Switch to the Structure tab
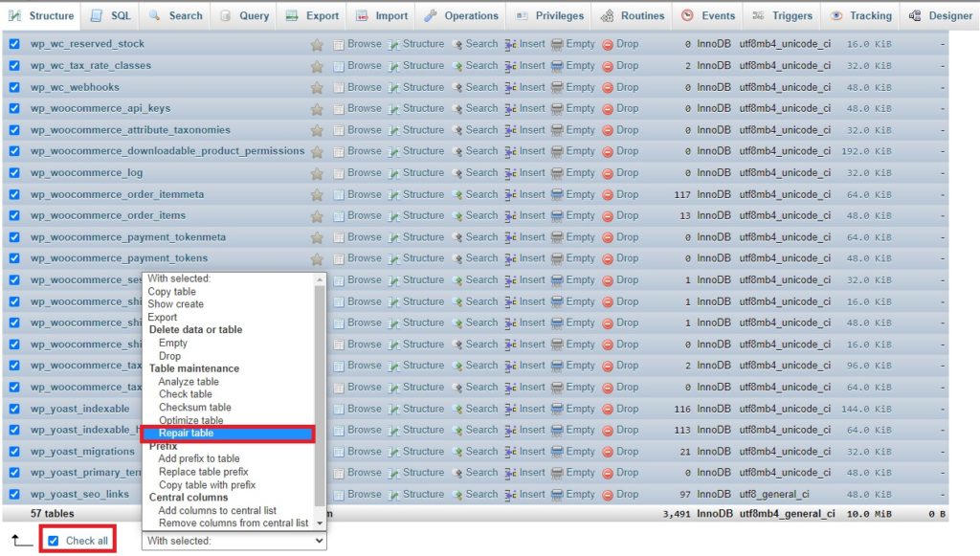 tap(41, 15)
